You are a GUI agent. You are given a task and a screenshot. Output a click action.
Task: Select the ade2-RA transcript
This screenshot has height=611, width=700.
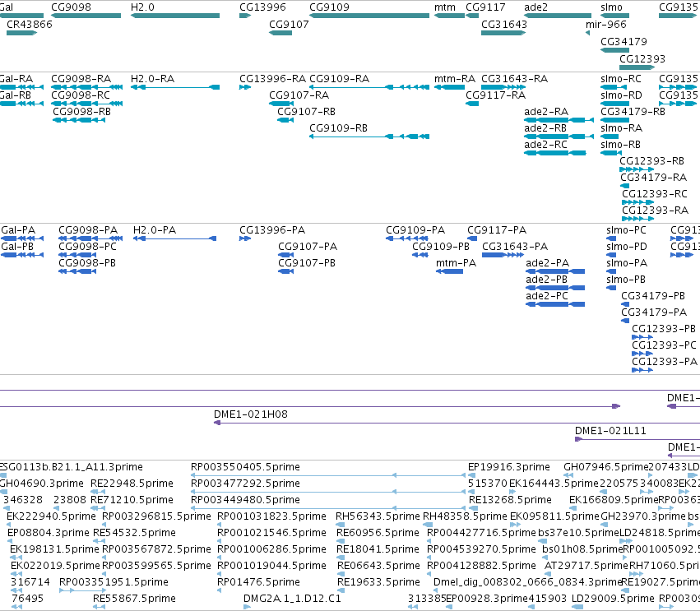[559, 120]
